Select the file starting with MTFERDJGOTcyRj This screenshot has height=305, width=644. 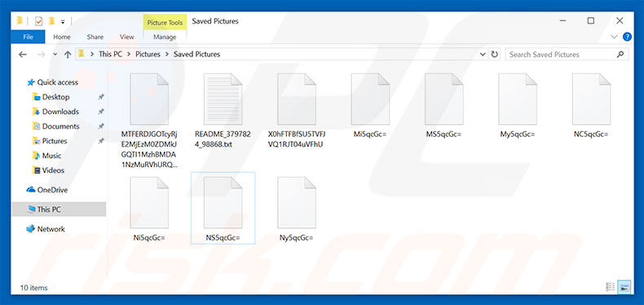(149, 121)
